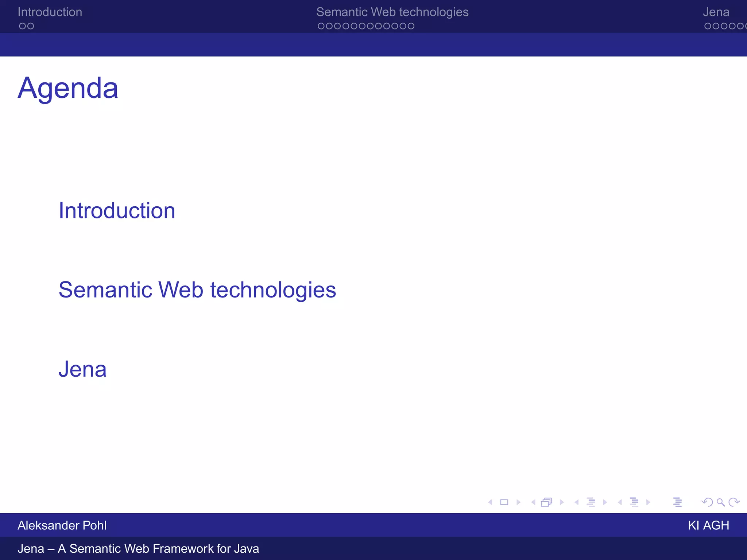Click the stacked frames icon
747x560 pixels.
[x=546, y=502]
